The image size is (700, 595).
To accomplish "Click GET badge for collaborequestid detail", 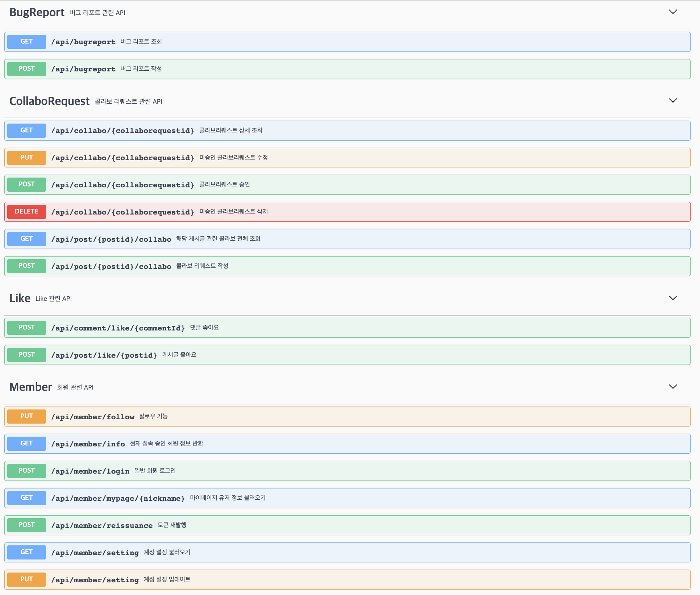I will [26, 130].
